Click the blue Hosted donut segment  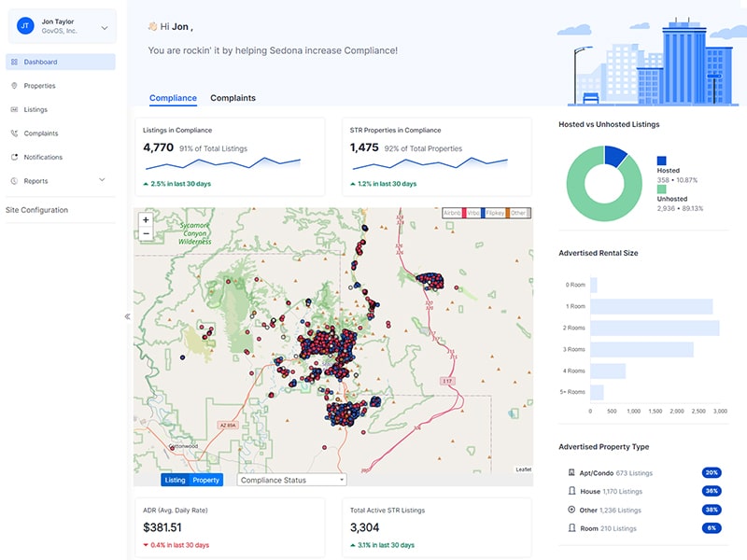[615, 156]
